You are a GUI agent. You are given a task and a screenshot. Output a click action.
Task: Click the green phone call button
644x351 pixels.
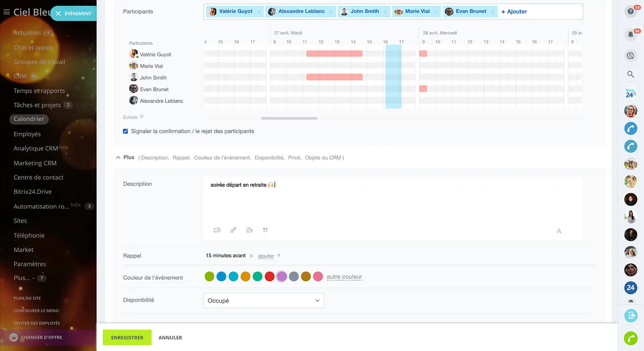pyautogui.click(x=630, y=338)
